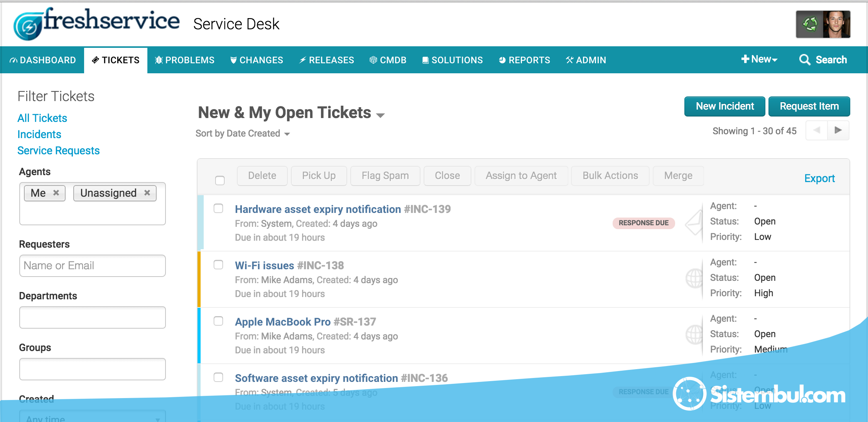Open the Problems tab
The image size is (868, 422).
tap(184, 60)
